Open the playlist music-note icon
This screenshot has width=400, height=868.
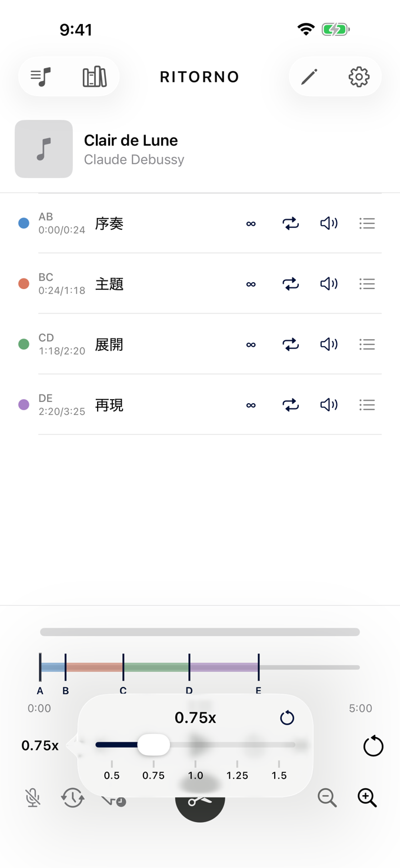point(41,77)
